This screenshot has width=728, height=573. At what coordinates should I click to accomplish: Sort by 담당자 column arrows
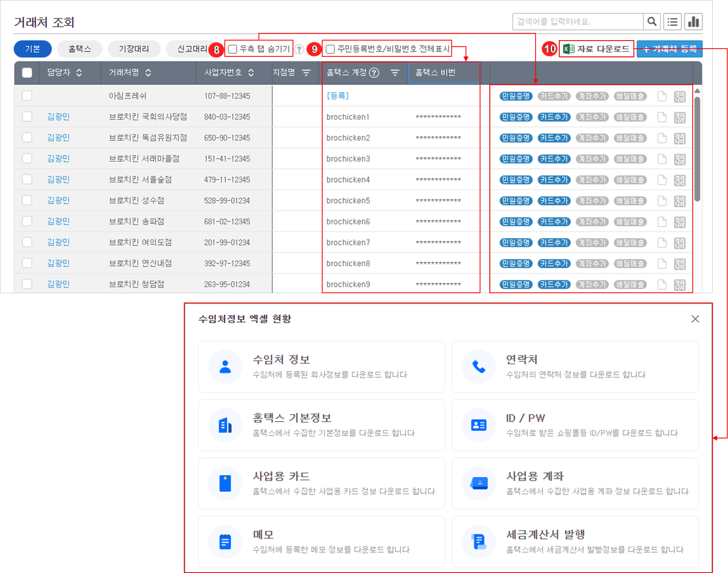point(79,73)
